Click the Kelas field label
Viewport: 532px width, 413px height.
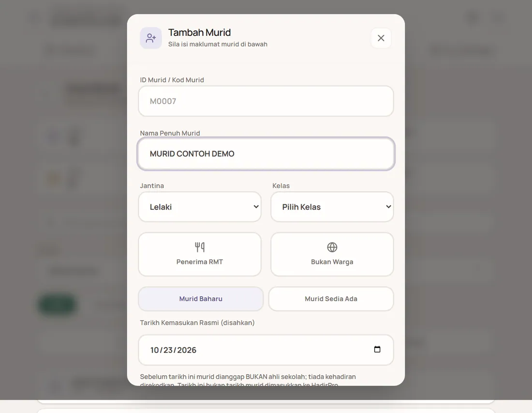point(281,186)
